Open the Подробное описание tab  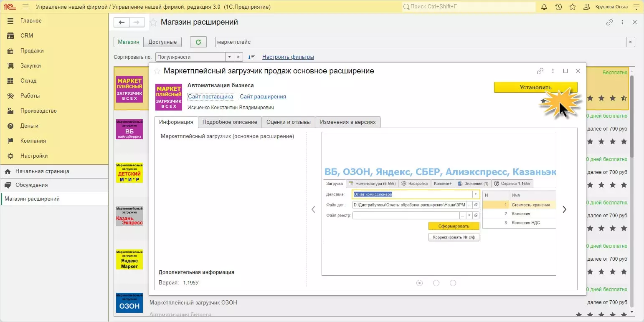point(230,122)
